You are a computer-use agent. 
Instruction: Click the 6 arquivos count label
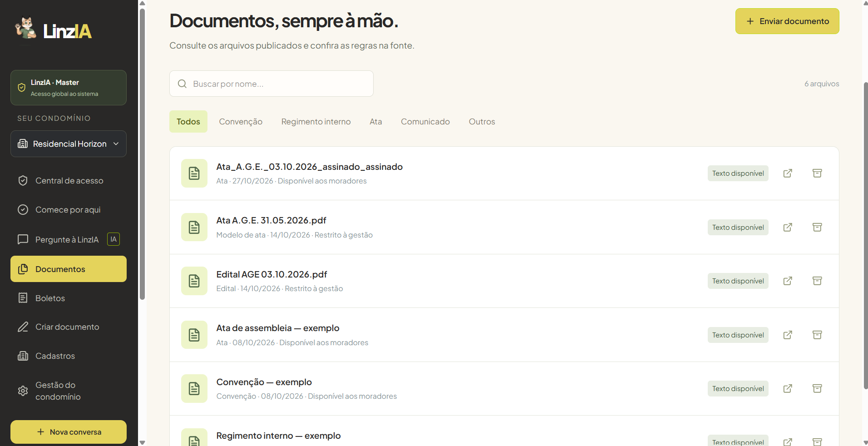pos(822,84)
